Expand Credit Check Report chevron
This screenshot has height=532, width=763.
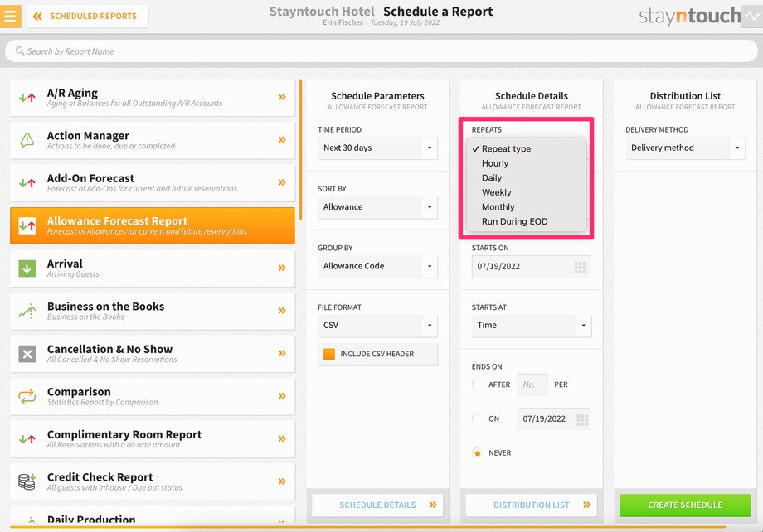(282, 481)
